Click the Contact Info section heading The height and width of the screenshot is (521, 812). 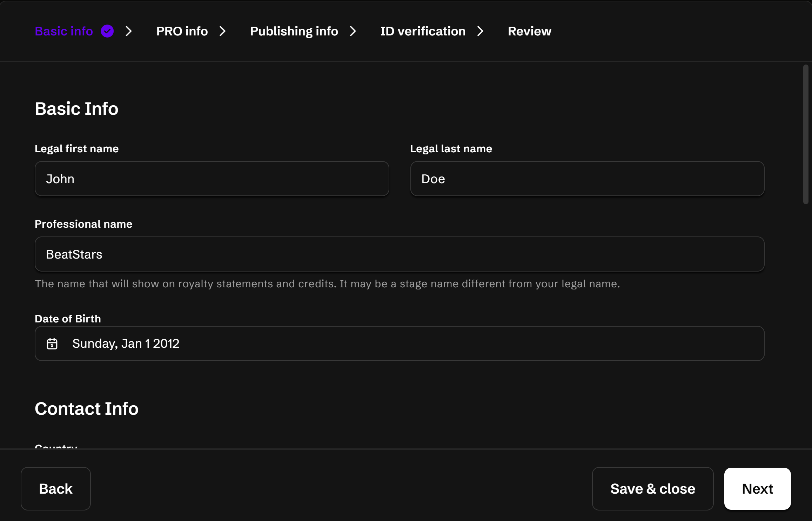coord(86,409)
